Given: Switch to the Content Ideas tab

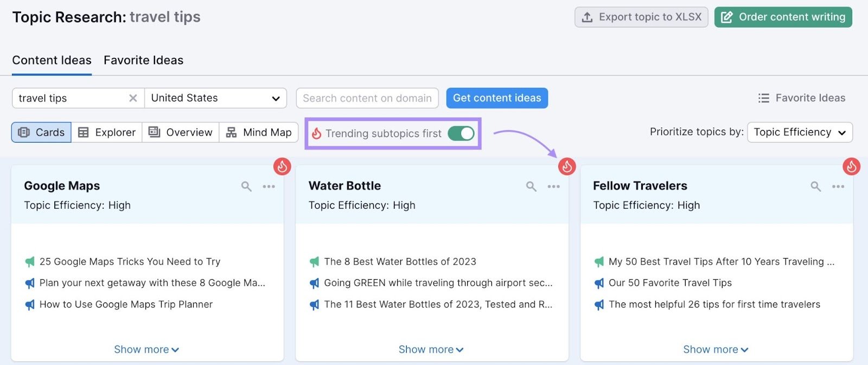Looking at the screenshot, I should (52, 60).
